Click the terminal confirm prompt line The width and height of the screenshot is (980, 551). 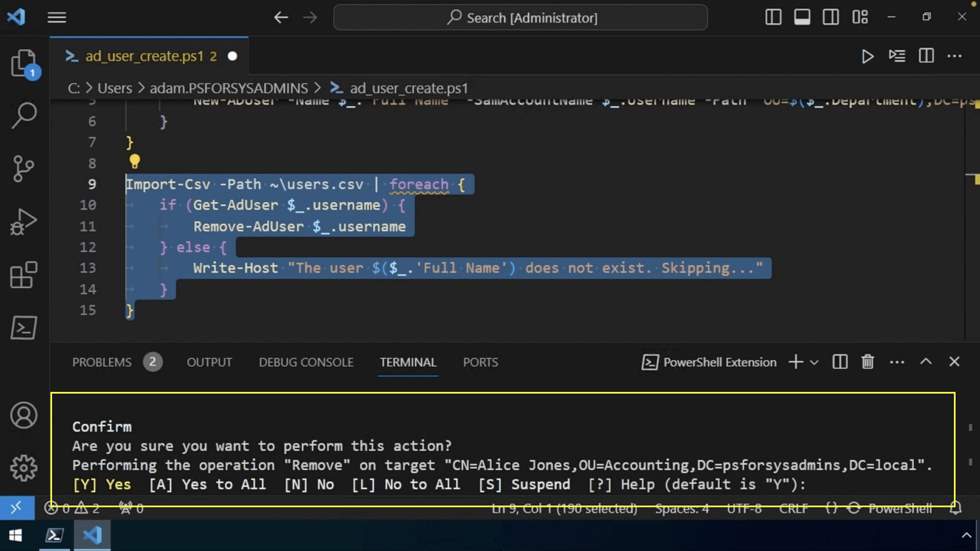(439, 485)
